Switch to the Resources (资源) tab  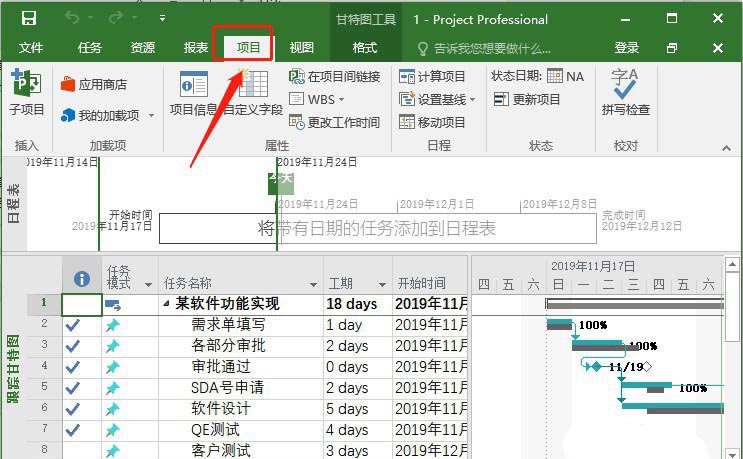[143, 48]
